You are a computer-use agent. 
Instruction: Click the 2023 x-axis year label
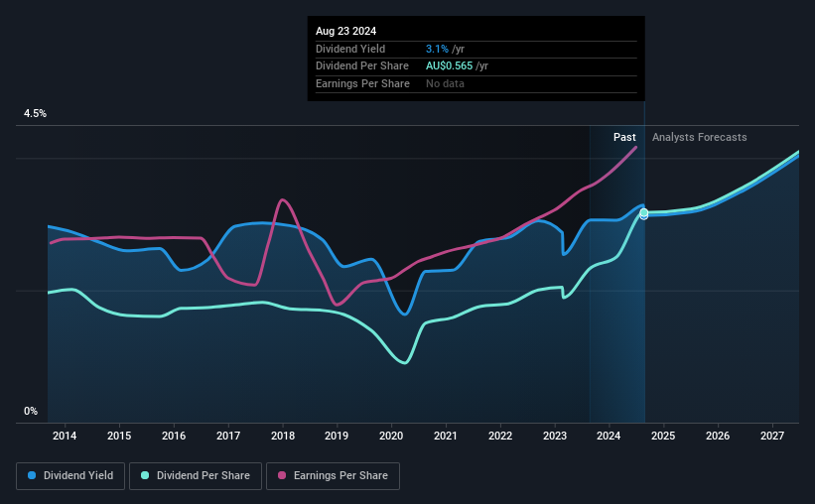(555, 436)
